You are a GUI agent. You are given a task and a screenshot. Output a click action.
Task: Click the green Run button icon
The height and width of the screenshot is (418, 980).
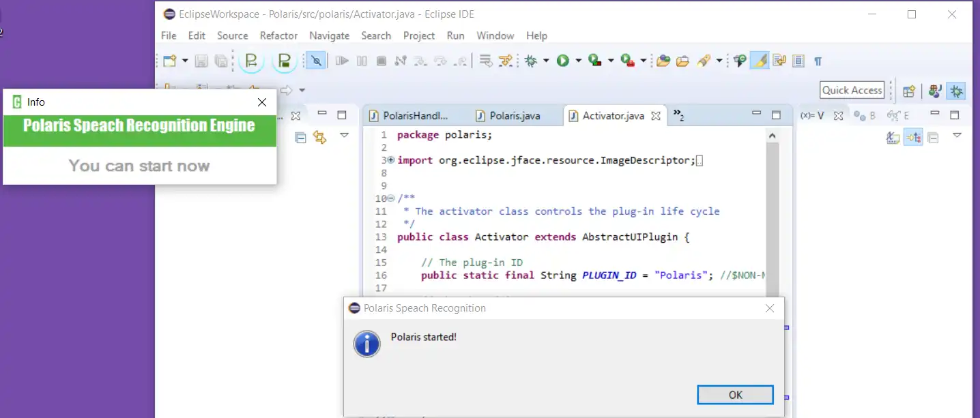point(562,61)
